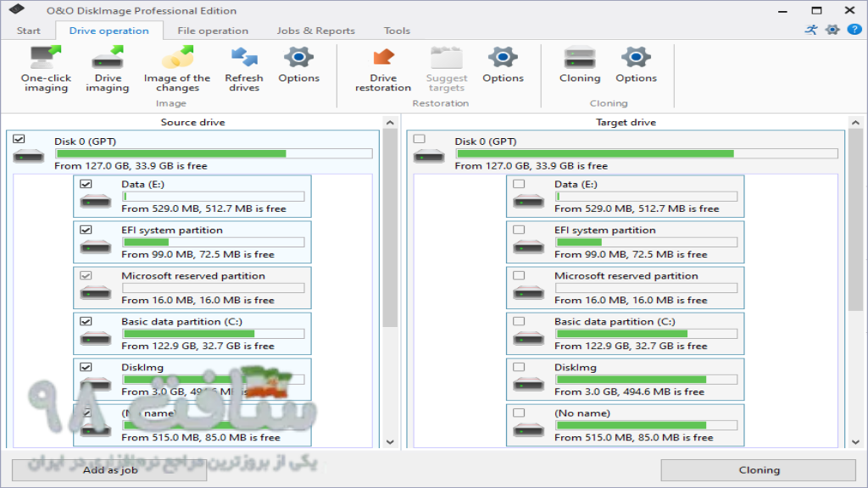Open Drive imaging tool

[x=108, y=69]
